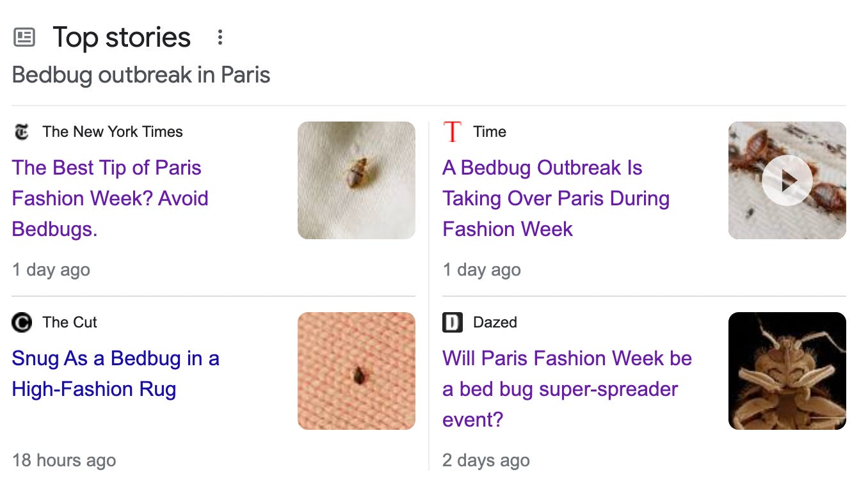Click the Time magazine logo icon

pyautogui.click(x=453, y=132)
